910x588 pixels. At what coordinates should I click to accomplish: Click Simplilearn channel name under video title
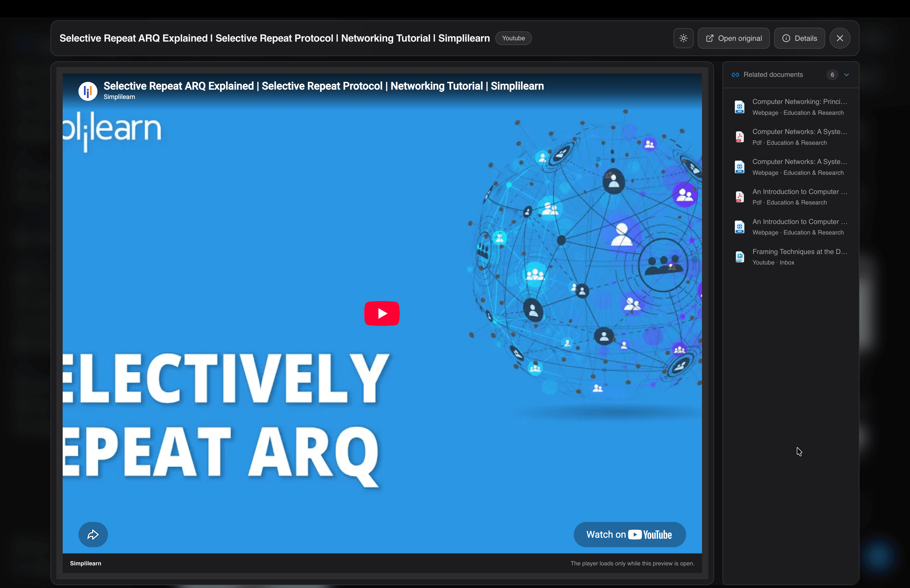119,97
